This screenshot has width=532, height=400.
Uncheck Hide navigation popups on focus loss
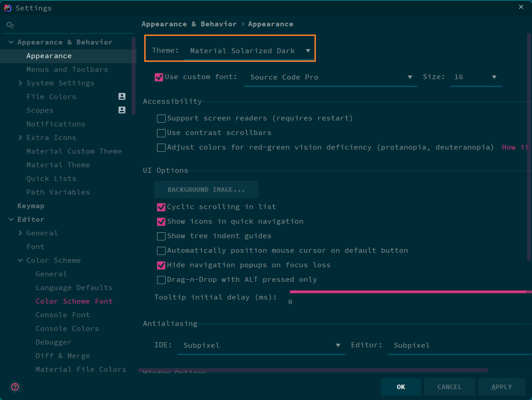click(161, 265)
